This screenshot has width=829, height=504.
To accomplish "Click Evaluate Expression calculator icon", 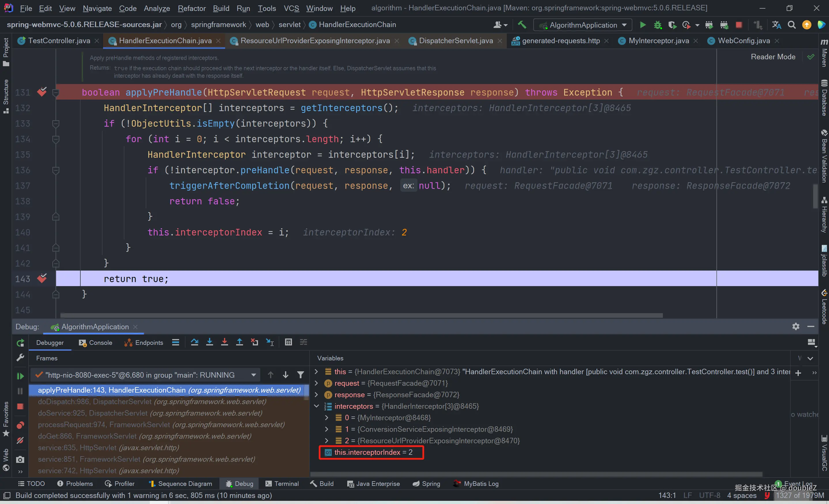I will 288,342.
